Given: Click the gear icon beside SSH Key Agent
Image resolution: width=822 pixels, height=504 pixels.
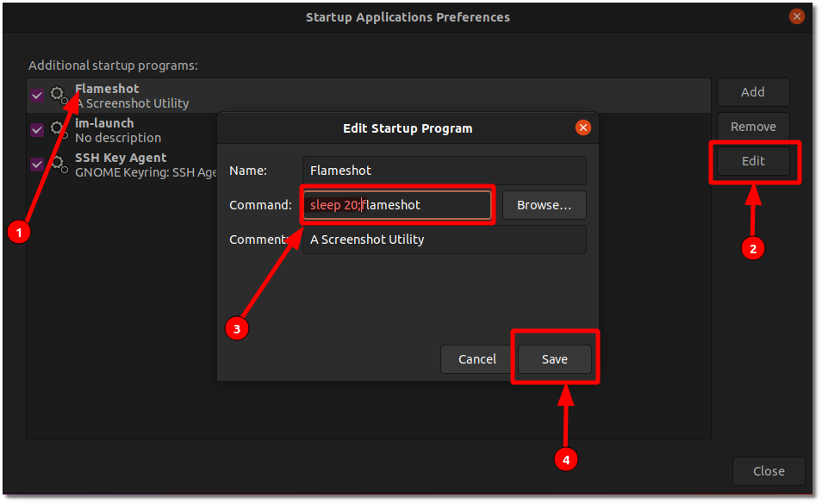Looking at the screenshot, I should coord(59,165).
